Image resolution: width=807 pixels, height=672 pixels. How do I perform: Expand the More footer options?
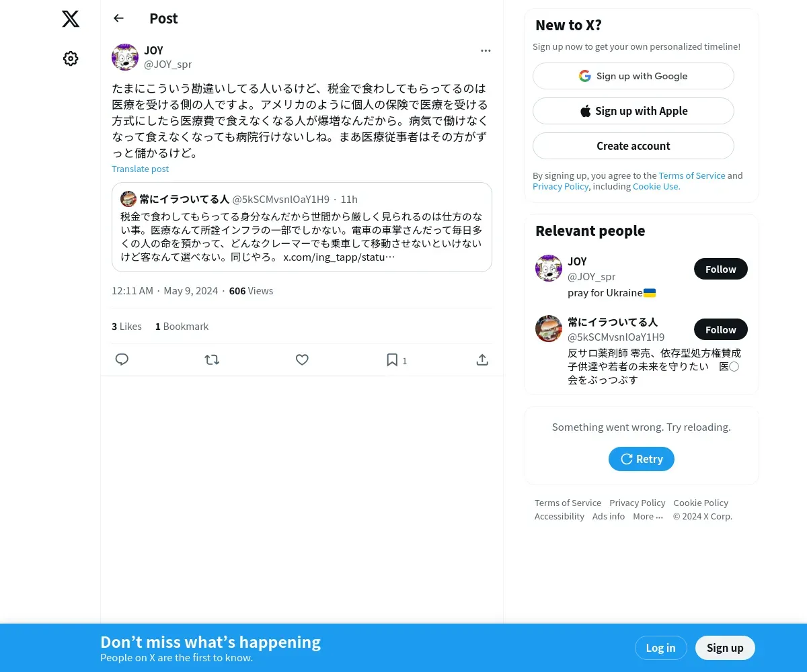click(x=648, y=516)
